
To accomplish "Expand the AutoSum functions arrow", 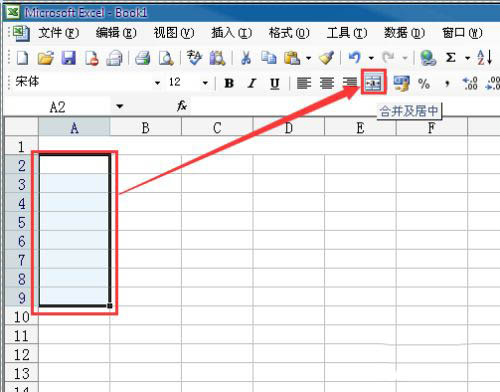I will pyautogui.click(x=467, y=58).
